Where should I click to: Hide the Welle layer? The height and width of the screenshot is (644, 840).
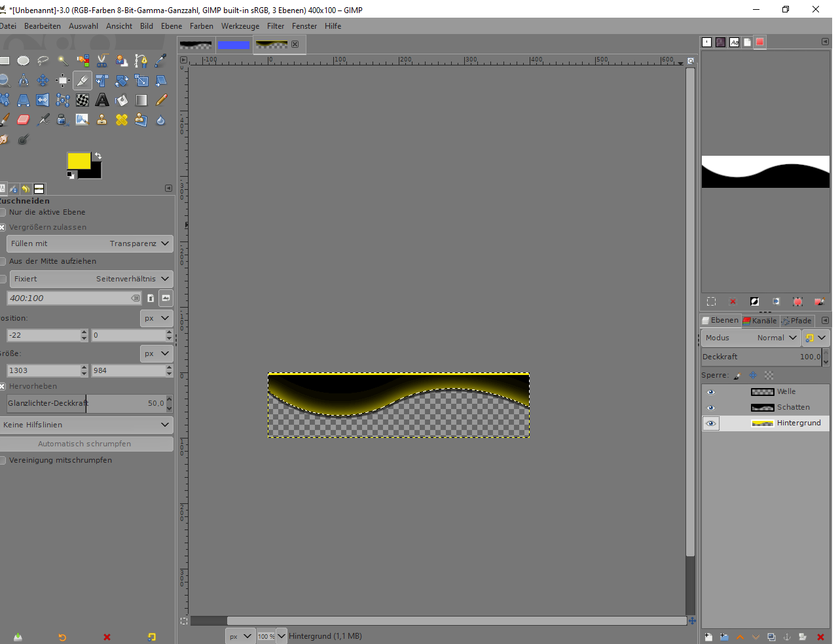tap(711, 392)
